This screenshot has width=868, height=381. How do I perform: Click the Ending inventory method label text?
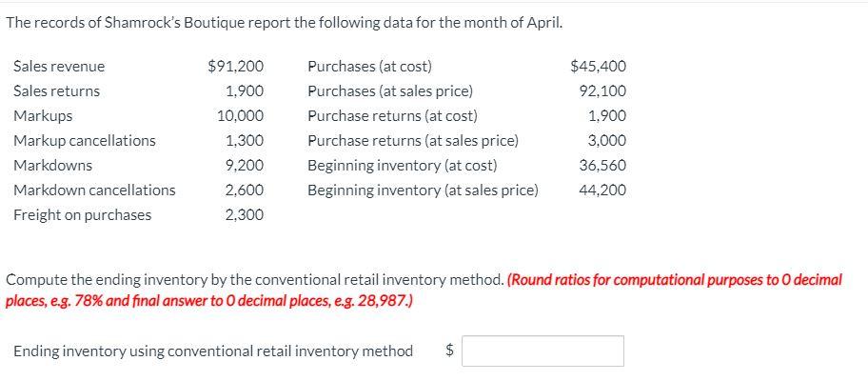(213, 351)
